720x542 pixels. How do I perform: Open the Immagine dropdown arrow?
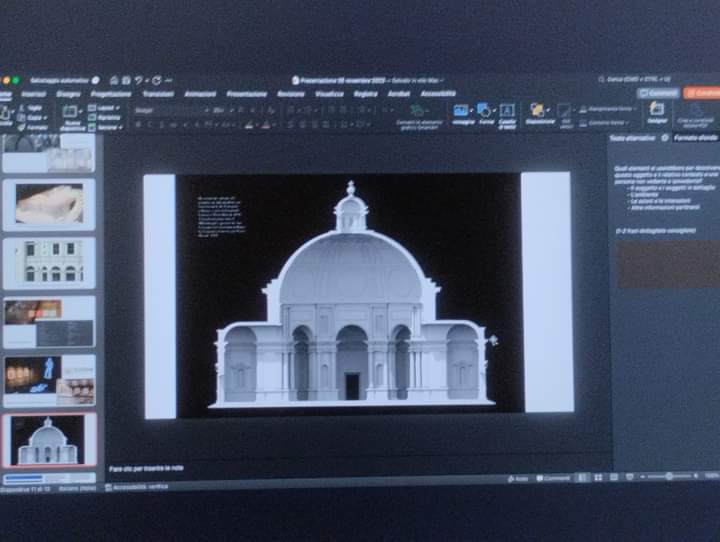(x=472, y=111)
